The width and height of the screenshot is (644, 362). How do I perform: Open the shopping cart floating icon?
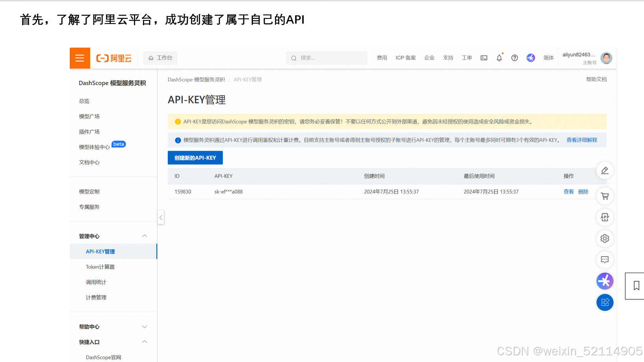point(605,196)
